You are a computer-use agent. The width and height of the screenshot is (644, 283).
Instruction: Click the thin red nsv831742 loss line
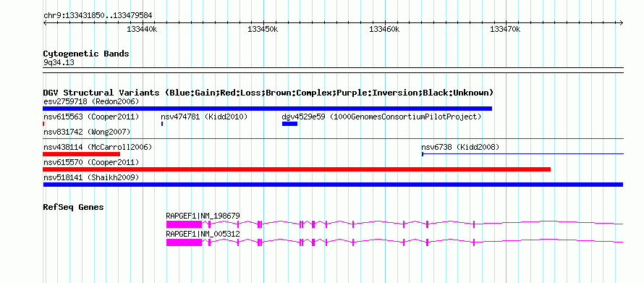click(x=333, y=139)
